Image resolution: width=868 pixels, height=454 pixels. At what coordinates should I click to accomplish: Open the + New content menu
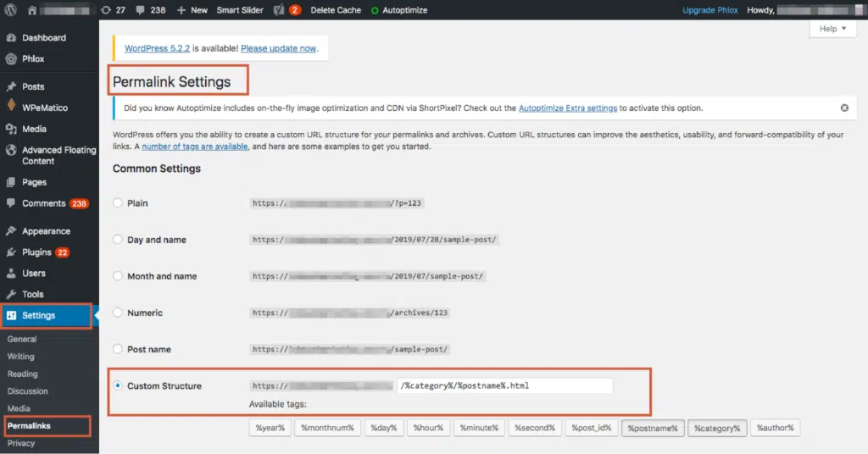pos(192,10)
